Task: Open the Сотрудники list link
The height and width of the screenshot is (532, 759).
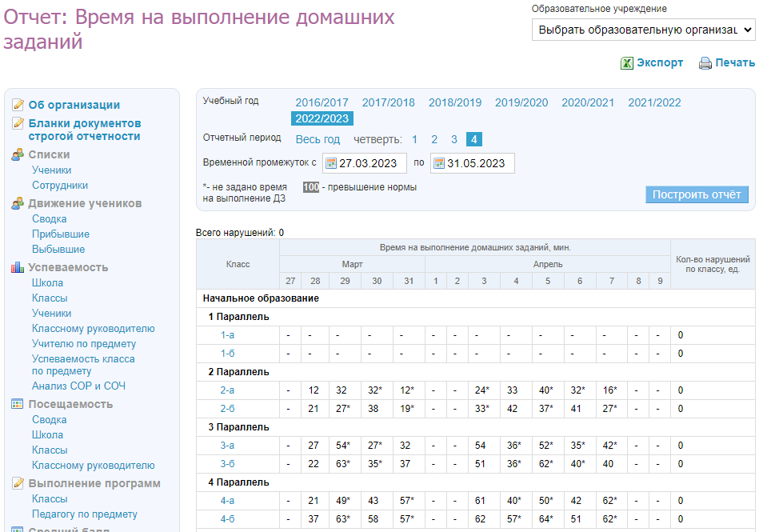Action: [60, 185]
